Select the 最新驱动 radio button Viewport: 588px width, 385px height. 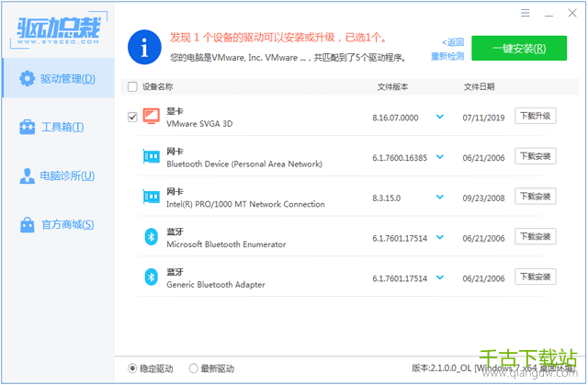[193, 368]
